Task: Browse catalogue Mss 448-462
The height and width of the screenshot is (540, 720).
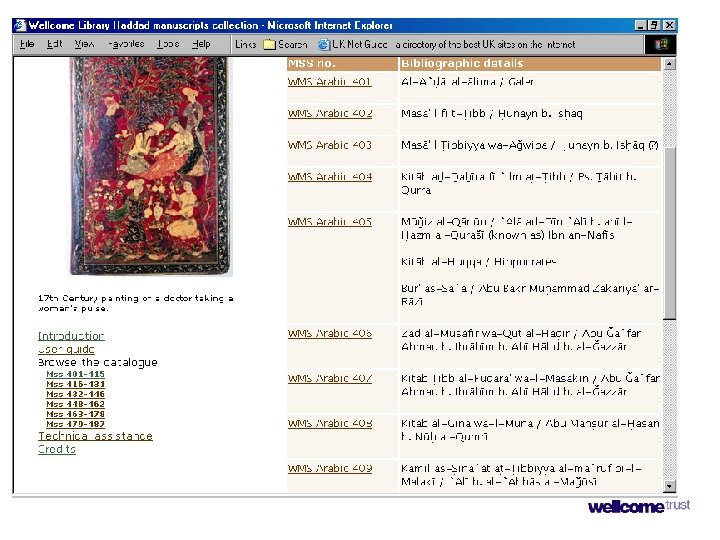Action: click(x=75, y=405)
